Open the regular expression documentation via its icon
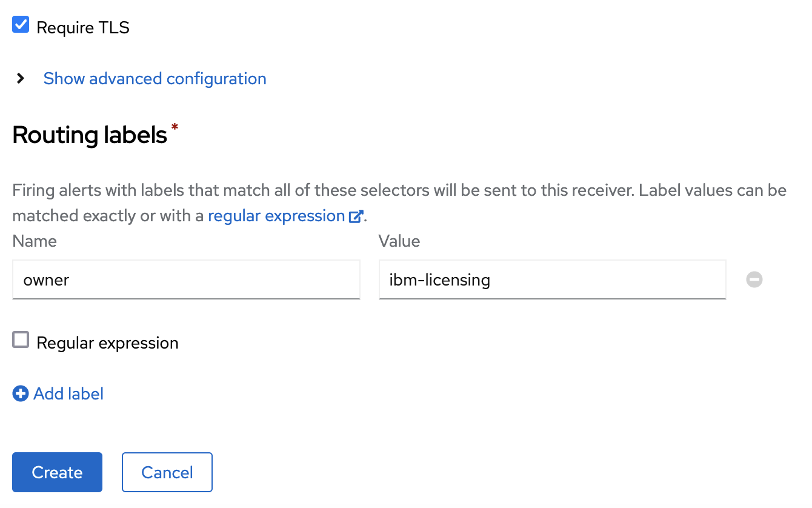The image size is (812, 508). [x=356, y=215]
